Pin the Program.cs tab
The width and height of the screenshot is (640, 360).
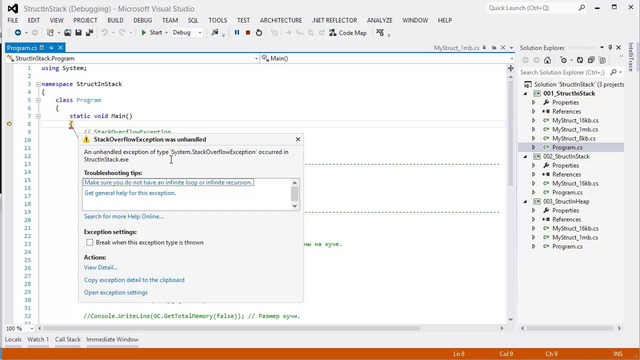51,48
